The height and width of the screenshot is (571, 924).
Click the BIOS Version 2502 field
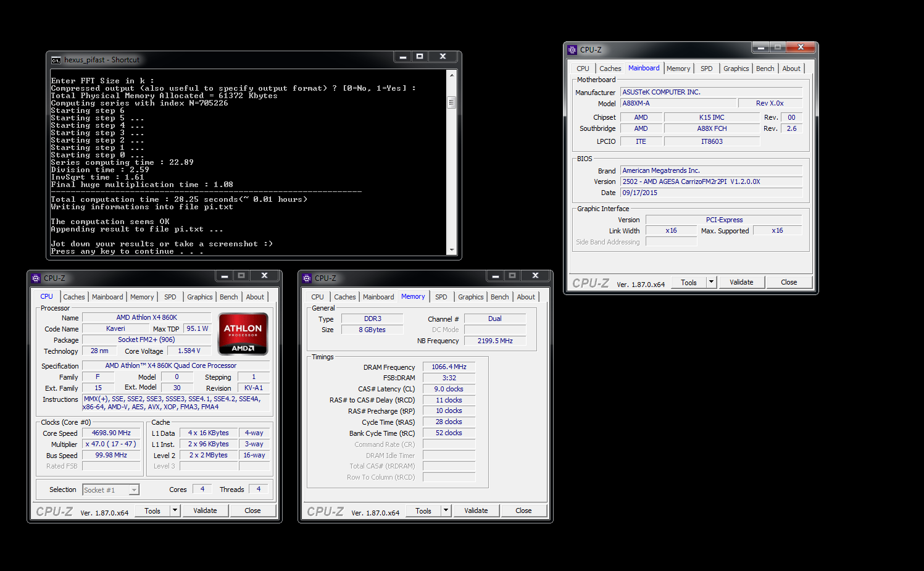pyautogui.click(x=712, y=182)
